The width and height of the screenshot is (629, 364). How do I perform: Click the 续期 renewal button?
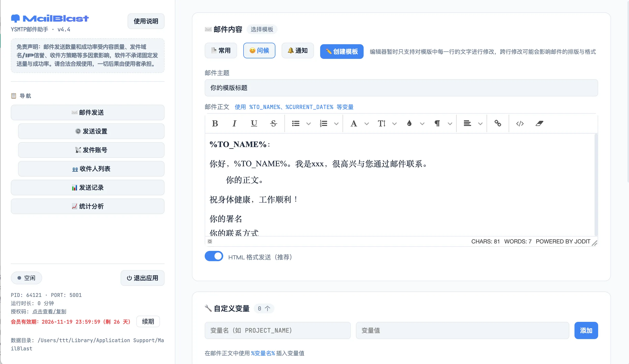pos(148,322)
